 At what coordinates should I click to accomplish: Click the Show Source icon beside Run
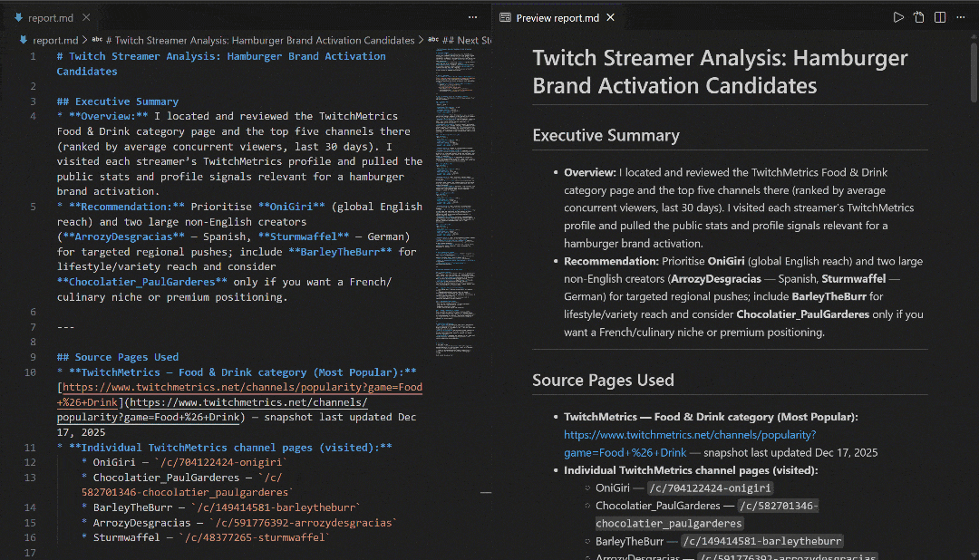pos(919,17)
